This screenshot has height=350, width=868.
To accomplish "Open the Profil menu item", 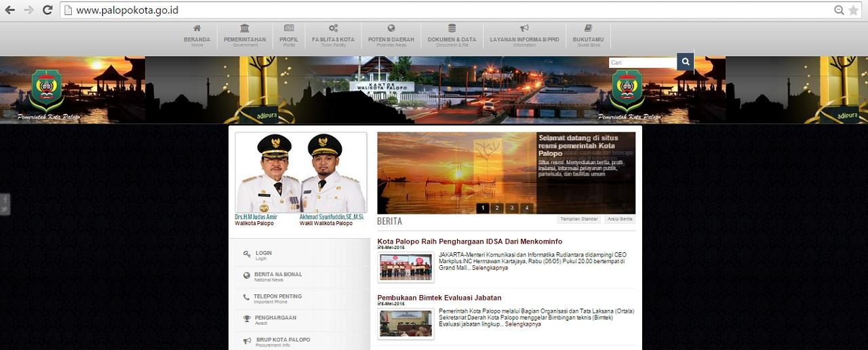I will (289, 36).
